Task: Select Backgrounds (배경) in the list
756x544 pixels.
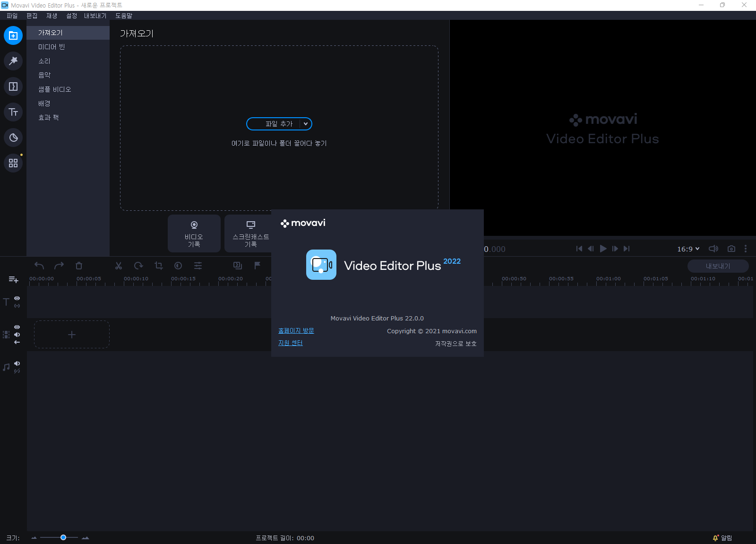Action: click(x=68, y=104)
